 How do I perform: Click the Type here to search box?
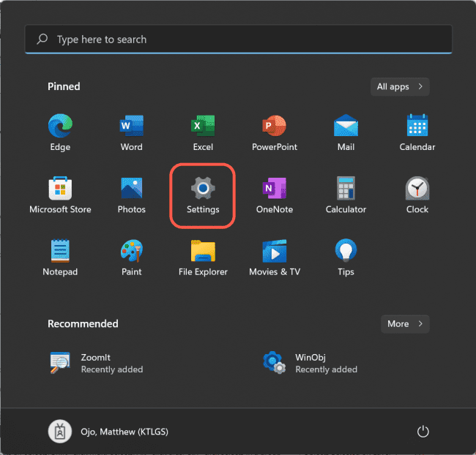pyautogui.click(x=238, y=40)
